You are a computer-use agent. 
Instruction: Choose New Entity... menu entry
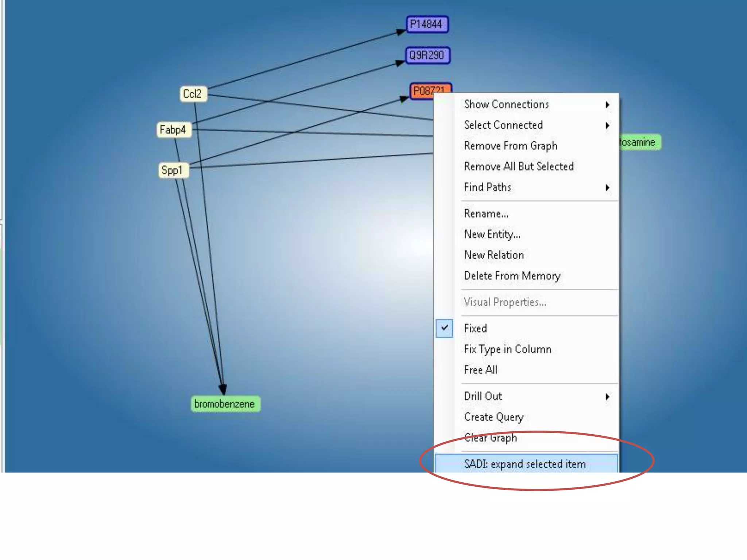tap(492, 234)
